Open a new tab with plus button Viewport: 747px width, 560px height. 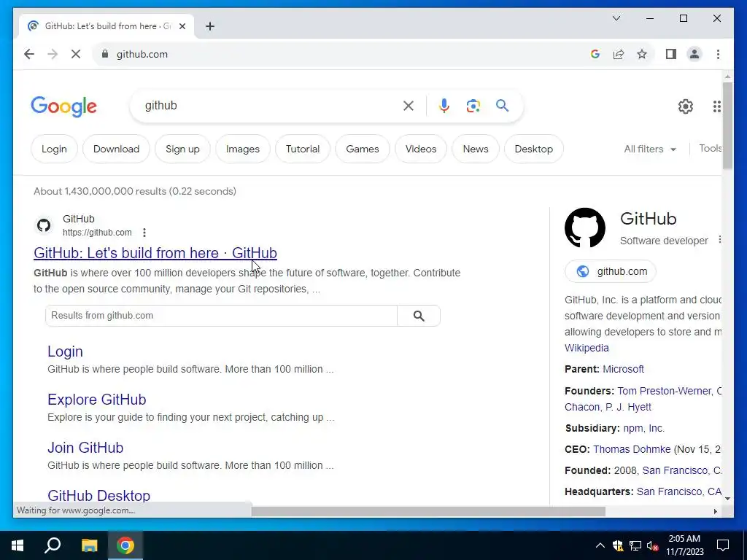(x=210, y=26)
